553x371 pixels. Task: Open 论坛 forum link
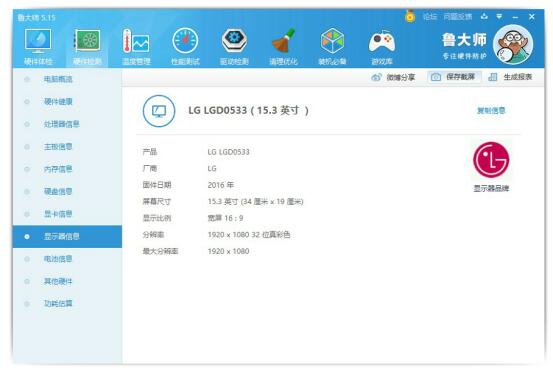[x=430, y=17]
